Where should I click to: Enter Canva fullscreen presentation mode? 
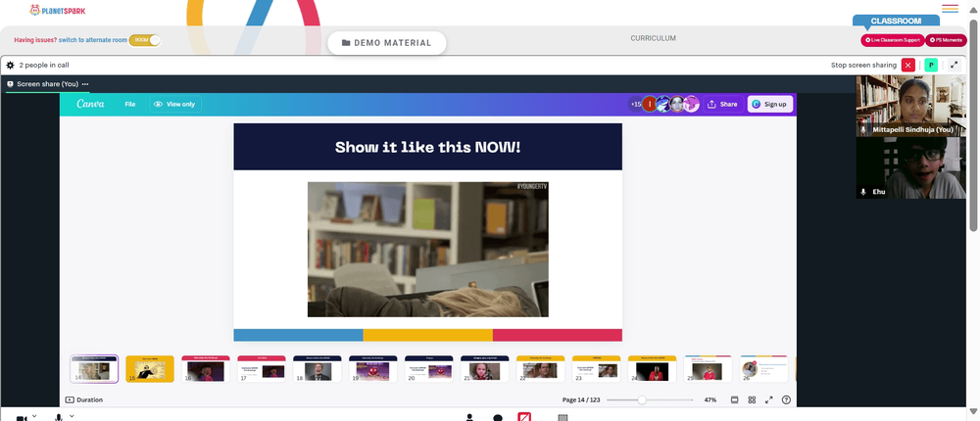pyautogui.click(x=769, y=399)
